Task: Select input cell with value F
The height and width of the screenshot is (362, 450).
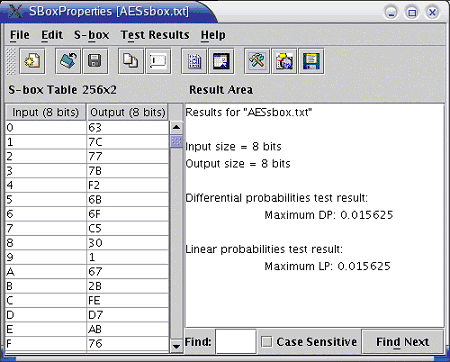Action: click(x=46, y=344)
